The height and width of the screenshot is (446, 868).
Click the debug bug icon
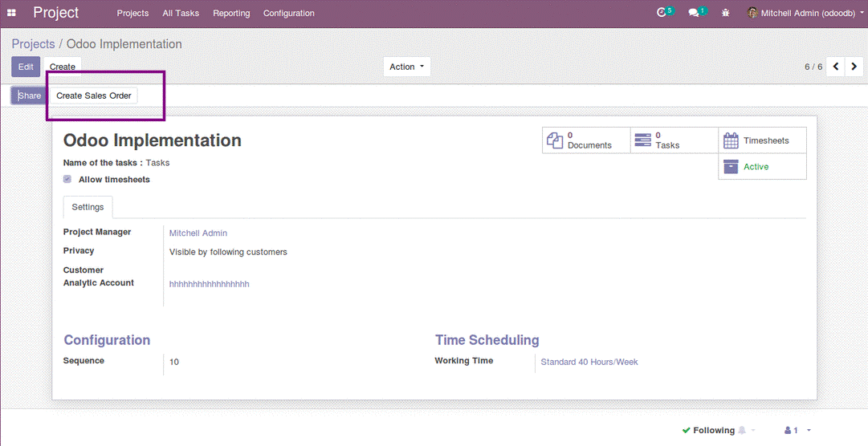[x=725, y=13]
